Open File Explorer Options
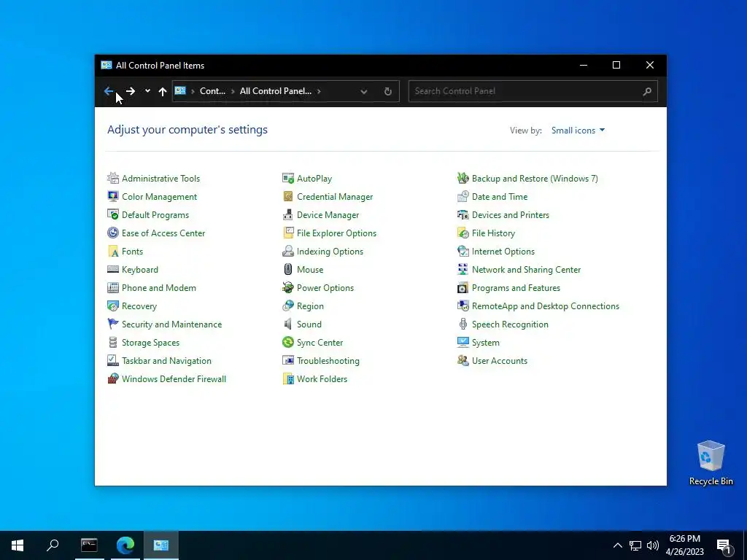Viewport: 747px width, 560px height. [x=336, y=233]
